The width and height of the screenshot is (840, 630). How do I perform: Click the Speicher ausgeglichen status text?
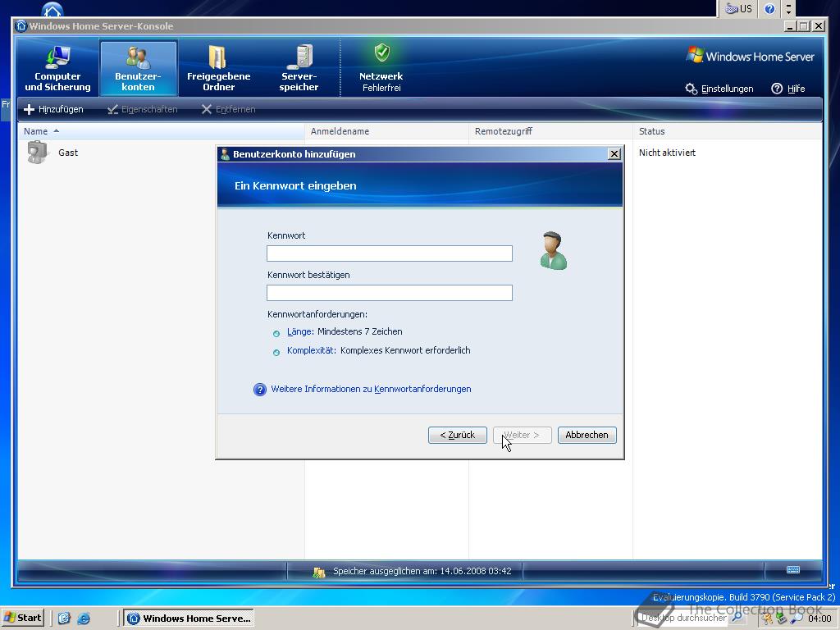point(422,571)
